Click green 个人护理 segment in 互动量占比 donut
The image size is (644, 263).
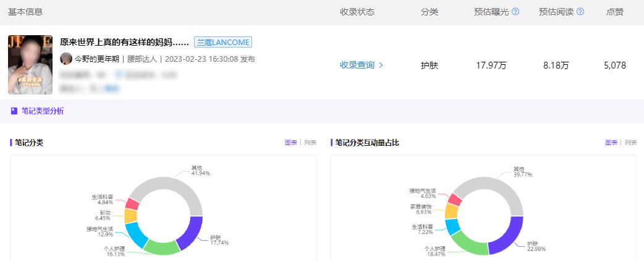click(468, 244)
